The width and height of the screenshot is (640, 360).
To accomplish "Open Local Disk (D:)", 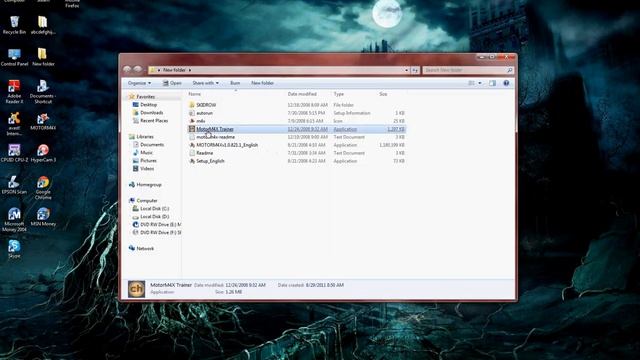I will pyautogui.click(x=154, y=216).
